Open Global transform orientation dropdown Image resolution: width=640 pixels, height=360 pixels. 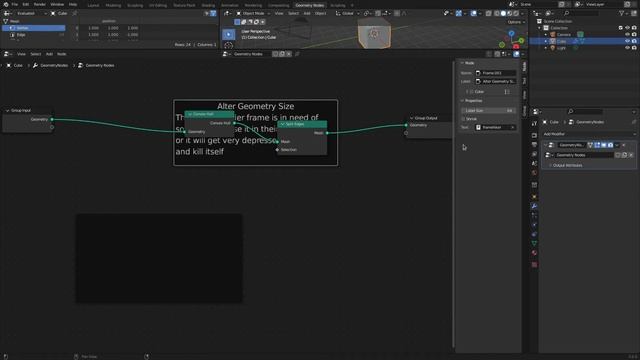[x=347, y=13]
